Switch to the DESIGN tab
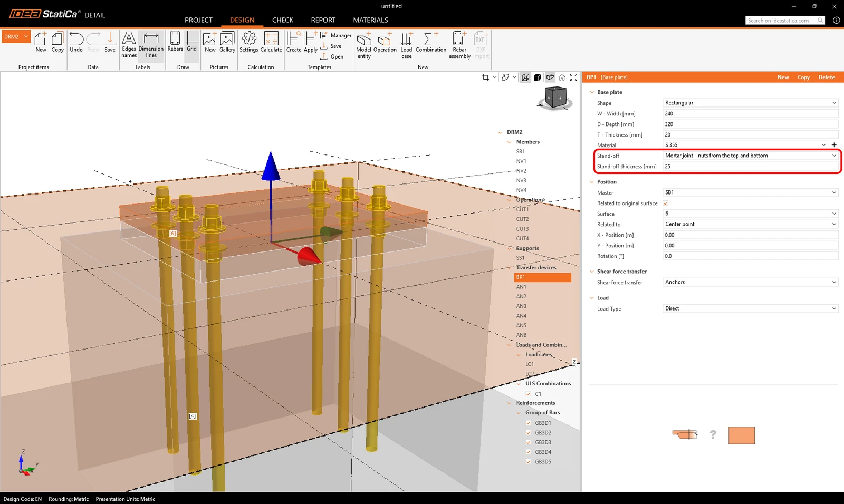 [242, 20]
